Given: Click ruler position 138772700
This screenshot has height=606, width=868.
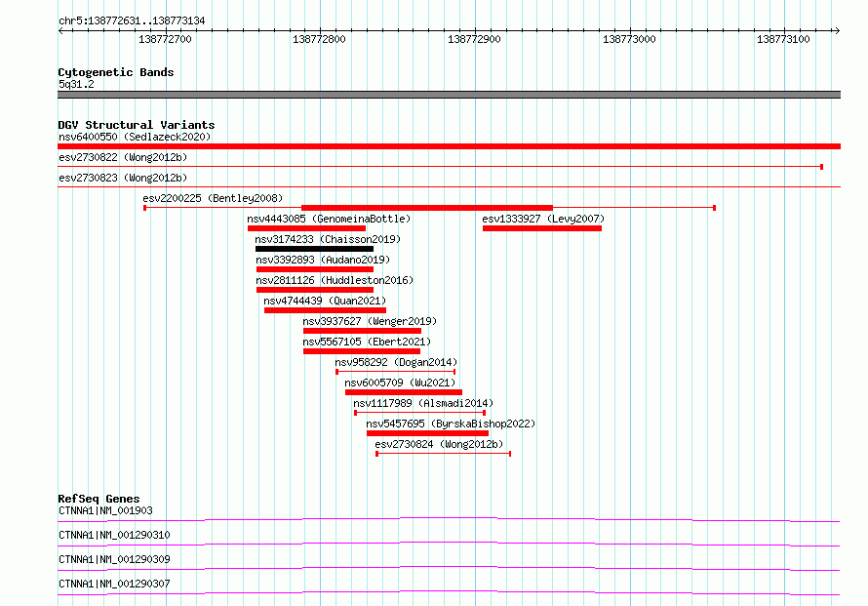Looking at the screenshot, I should pyautogui.click(x=165, y=39).
